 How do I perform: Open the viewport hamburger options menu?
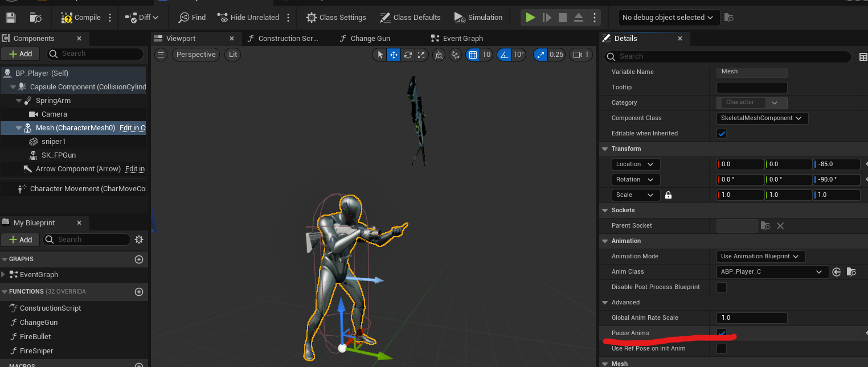point(161,55)
